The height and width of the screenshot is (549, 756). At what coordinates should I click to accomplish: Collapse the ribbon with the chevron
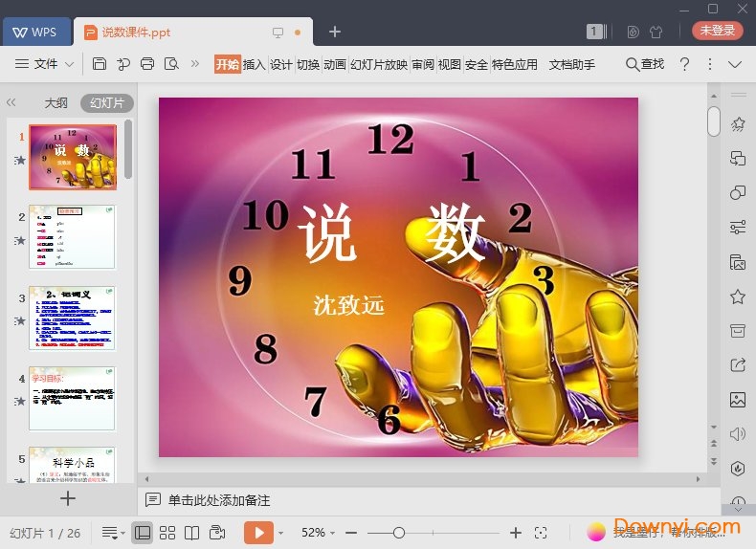pyautogui.click(x=735, y=64)
